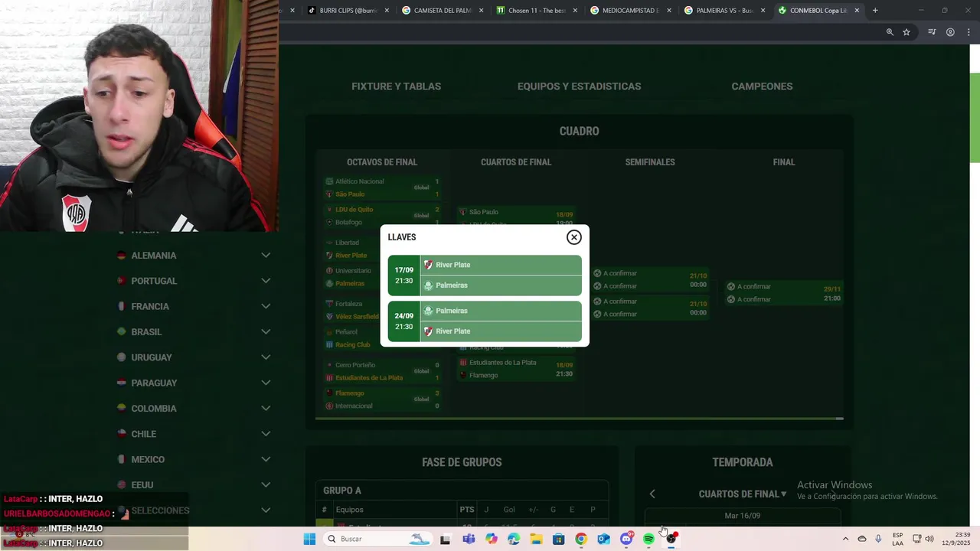This screenshot has width=980, height=551.
Task: Click Atlético Nacional vs São Paulo tie
Action: 382,187
